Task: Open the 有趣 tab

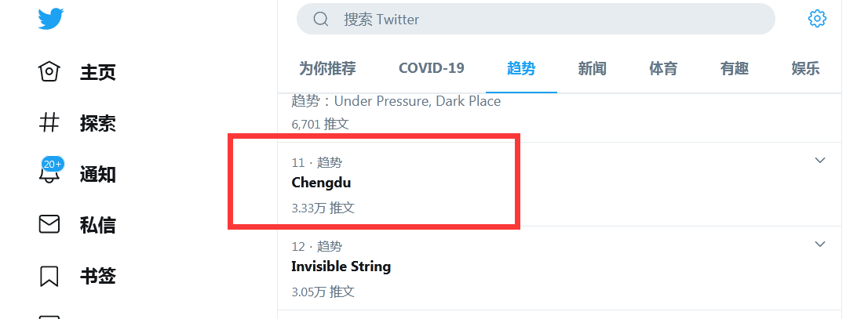Action: (734, 68)
